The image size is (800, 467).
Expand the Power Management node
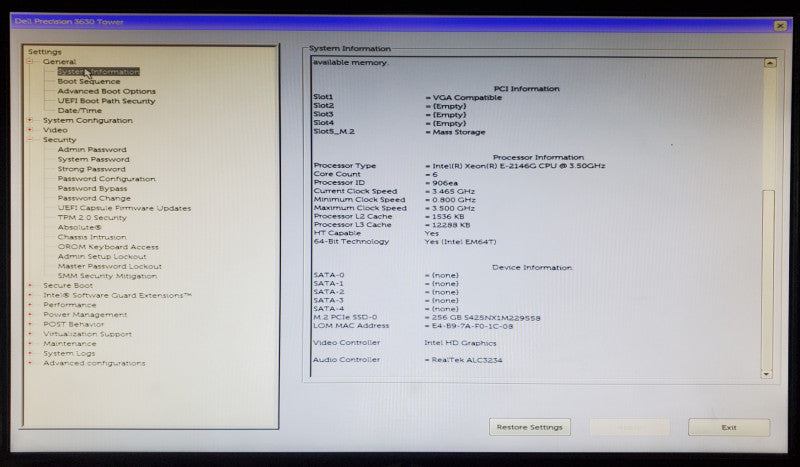pyautogui.click(x=30, y=315)
